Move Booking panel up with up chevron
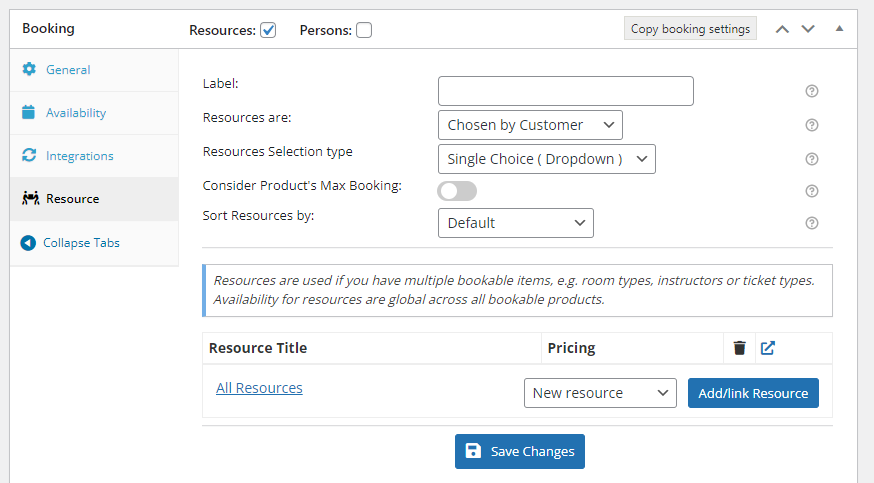The image size is (874, 483). click(x=782, y=29)
